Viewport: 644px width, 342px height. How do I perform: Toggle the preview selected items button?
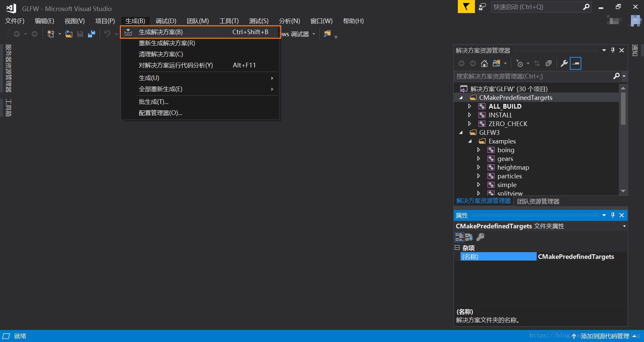coord(576,63)
